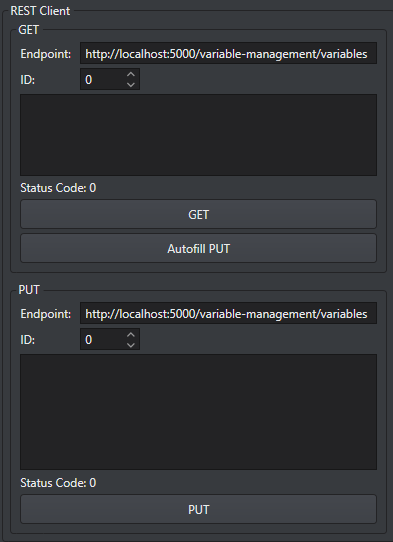Click the PUT request button
Screen dimensions: 393x542
click(198, 509)
